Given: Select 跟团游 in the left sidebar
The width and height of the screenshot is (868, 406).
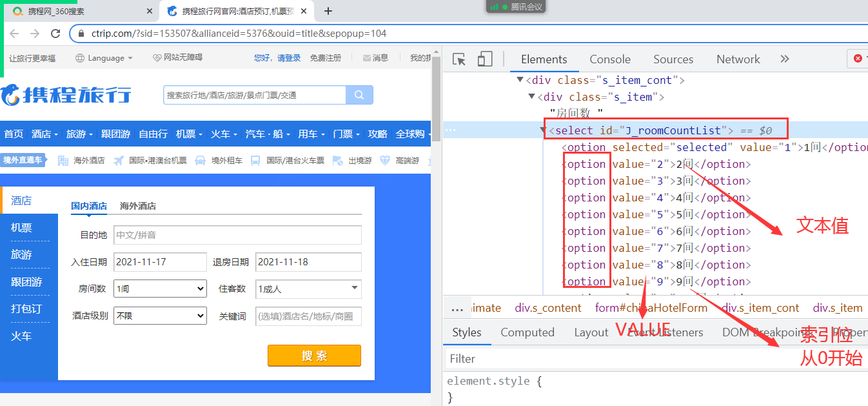Looking at the screenshot, I should click(26, 282).
